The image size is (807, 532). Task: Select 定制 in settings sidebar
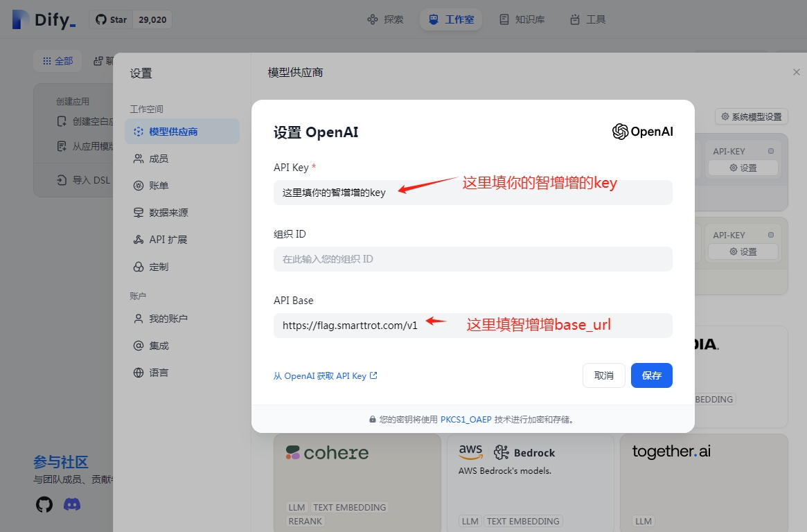tap(182, 267)
